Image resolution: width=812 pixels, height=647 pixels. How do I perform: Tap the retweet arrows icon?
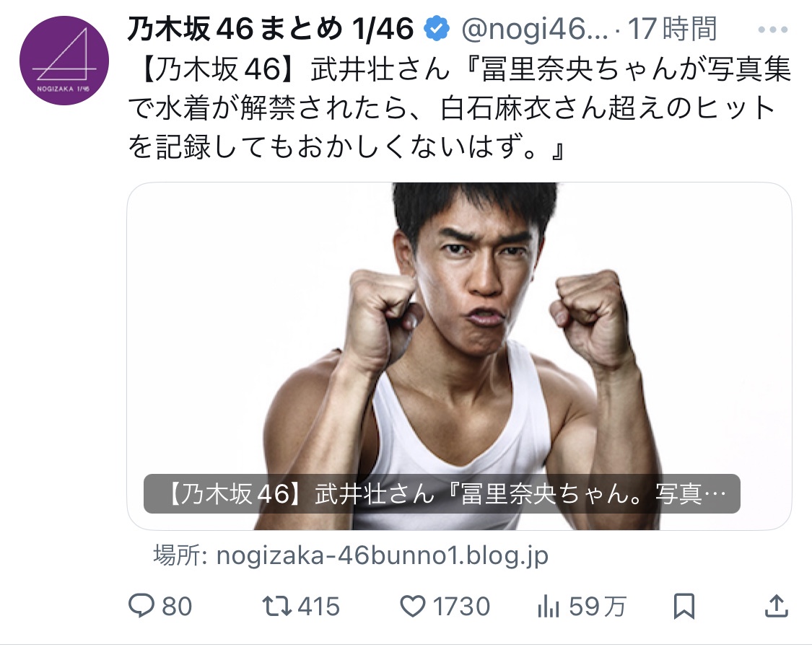tap(277, 606)
